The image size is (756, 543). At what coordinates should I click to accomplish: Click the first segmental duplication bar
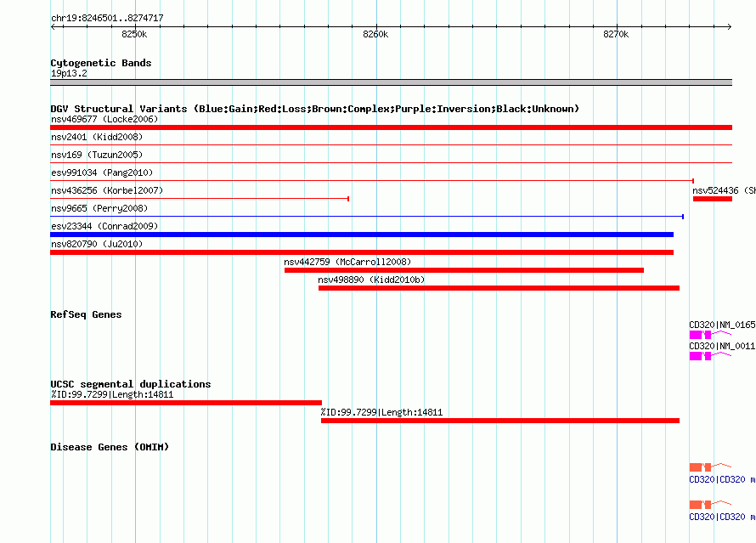186,403
